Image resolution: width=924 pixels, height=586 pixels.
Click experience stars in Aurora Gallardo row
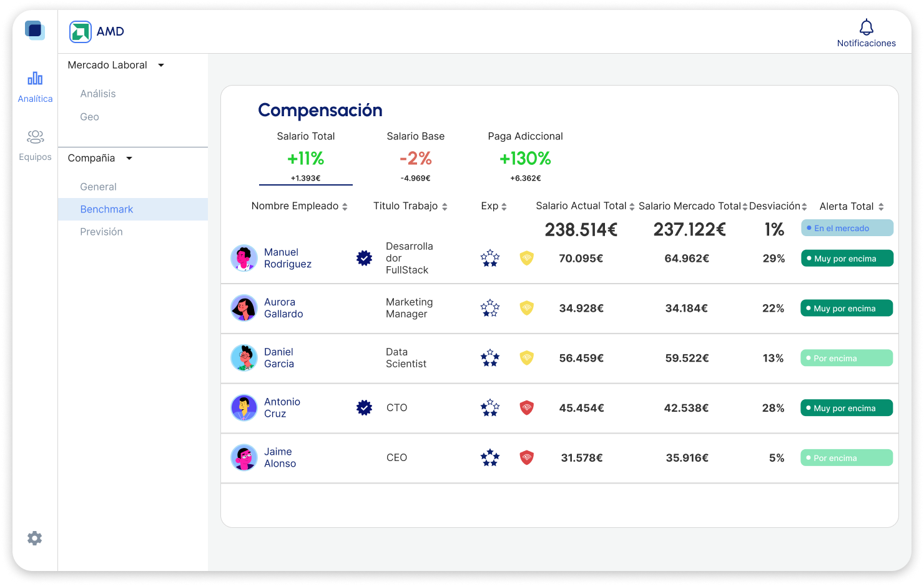click(490, 308)
